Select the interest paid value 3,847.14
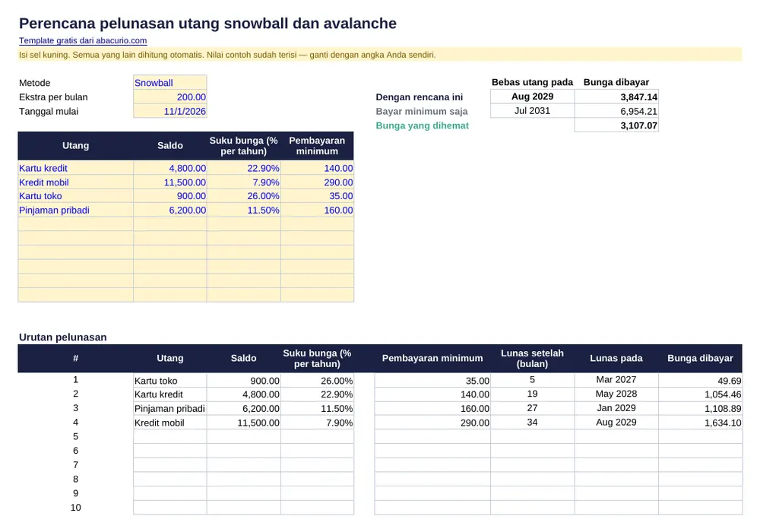This screenshot has height=532, width=760. 616,97
